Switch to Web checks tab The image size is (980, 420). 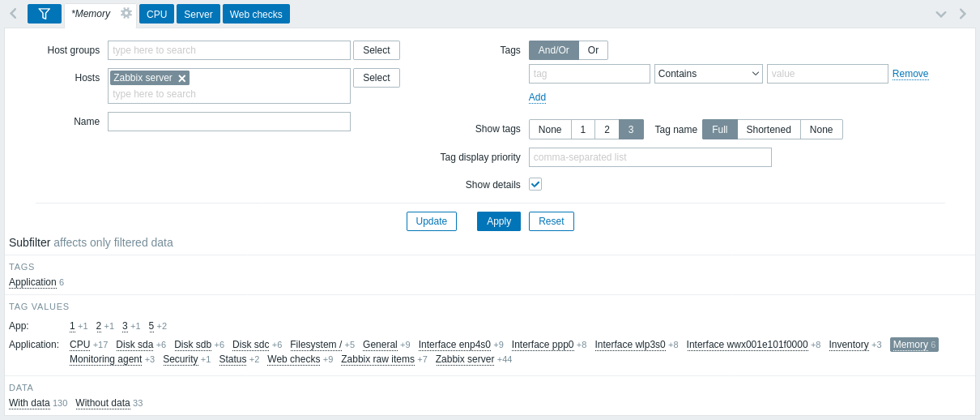(x=256, y=14)
